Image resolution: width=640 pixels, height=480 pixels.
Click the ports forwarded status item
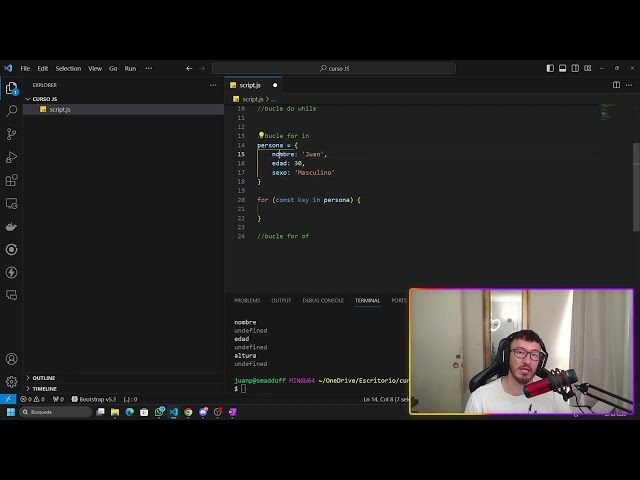click(x=58, y=399)
